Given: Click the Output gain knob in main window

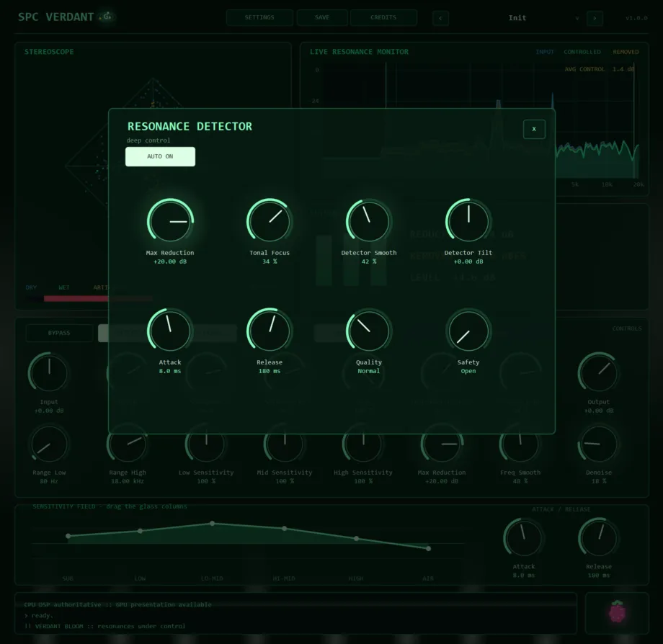Looking at the screenshot, I should (598, 373).
